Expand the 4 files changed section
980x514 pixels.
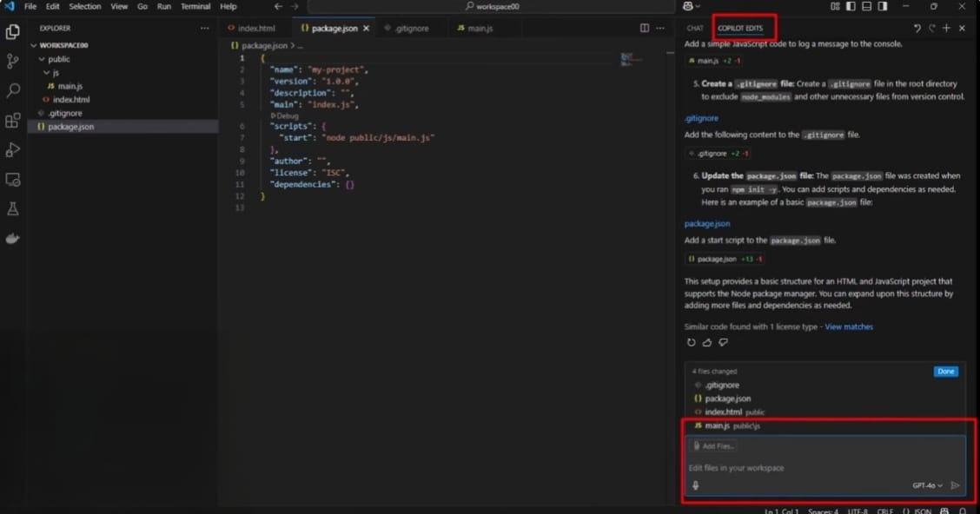[714, 371]
